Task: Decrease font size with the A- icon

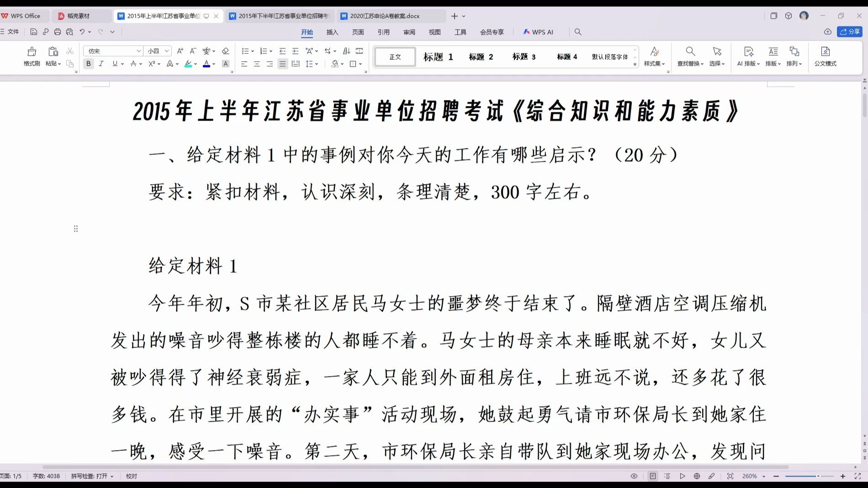Action: pyautogui.click(x=193, y=51)
